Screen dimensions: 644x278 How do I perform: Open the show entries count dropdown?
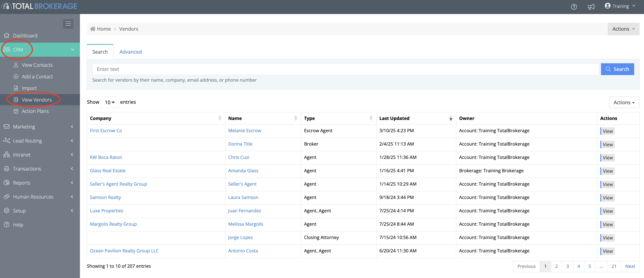(x=109, y=102)
